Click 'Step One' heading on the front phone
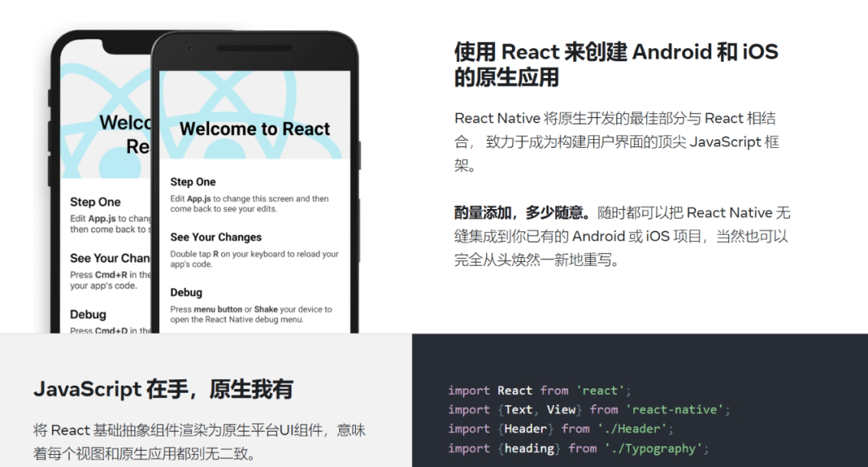The height and width of the screenshot is (467, 868). click(193, 182)
